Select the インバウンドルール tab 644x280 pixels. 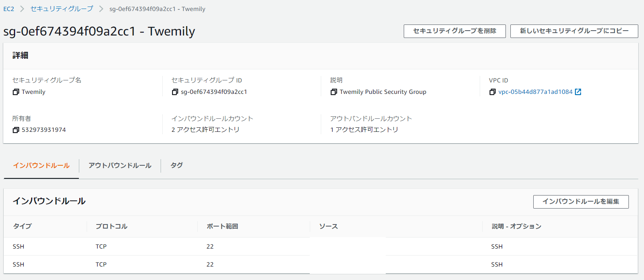41,165
